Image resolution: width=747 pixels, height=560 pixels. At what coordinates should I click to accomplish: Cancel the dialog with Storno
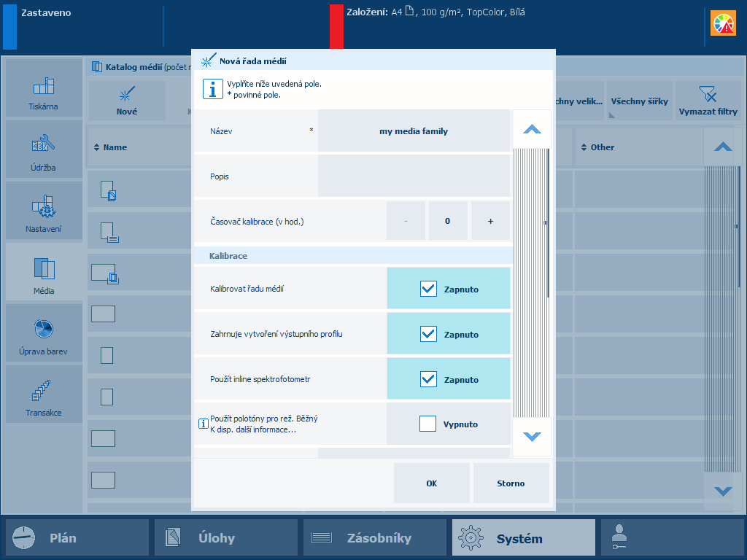(511, 483)
